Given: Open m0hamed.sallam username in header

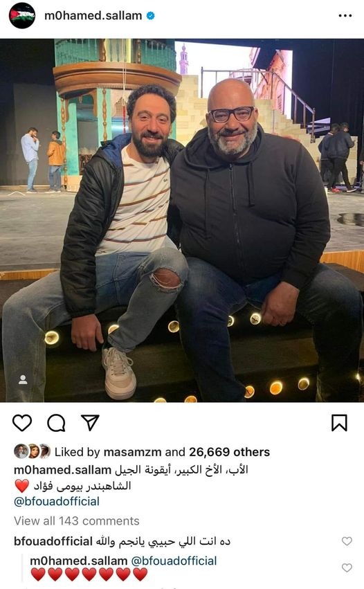Looking at the screenshot, I should 93,16.
